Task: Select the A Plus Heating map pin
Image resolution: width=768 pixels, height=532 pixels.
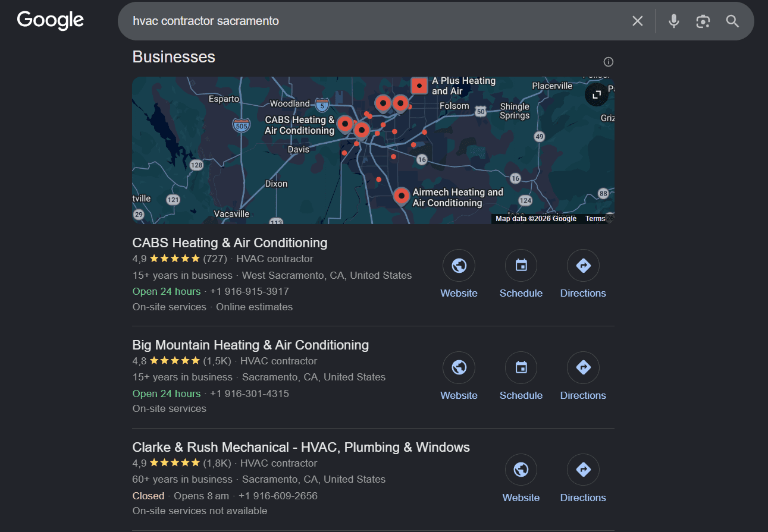Action: click(419, 86)
